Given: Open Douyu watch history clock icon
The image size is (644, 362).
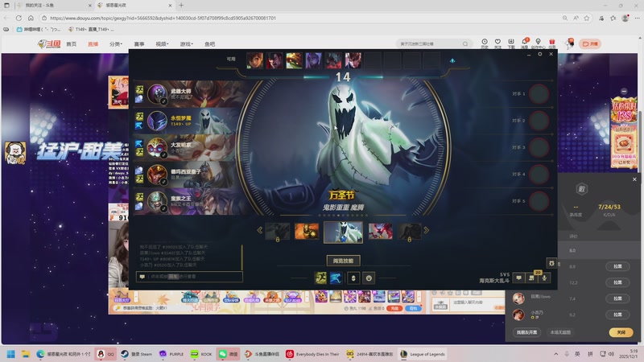Looking at the screenshot, I should click(x=485, y=43).
